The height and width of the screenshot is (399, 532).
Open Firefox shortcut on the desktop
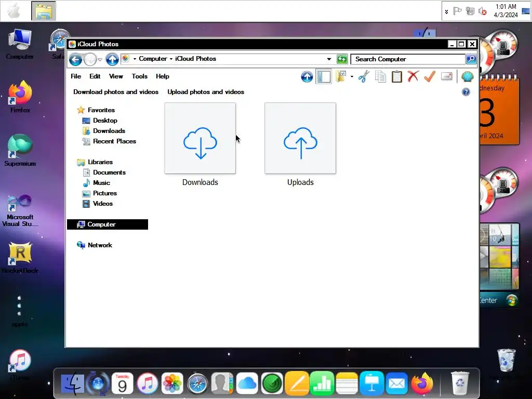(x=20, y=97)
